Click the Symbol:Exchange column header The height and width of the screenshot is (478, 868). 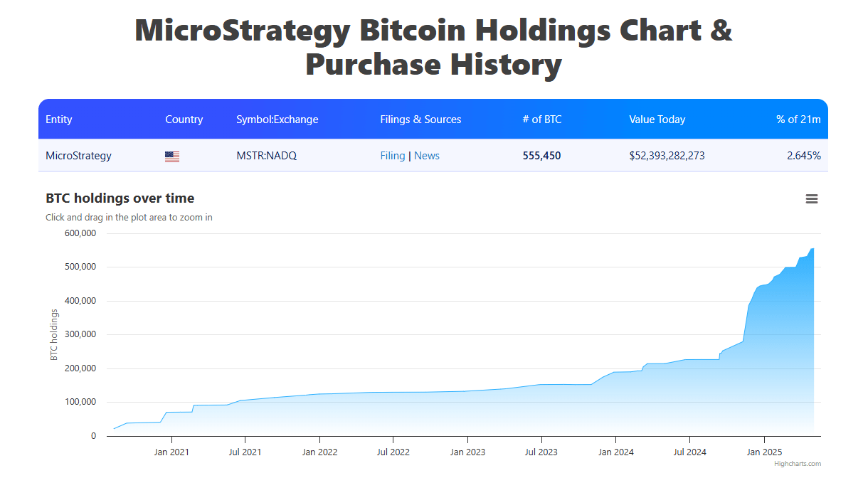click(277, 119)
